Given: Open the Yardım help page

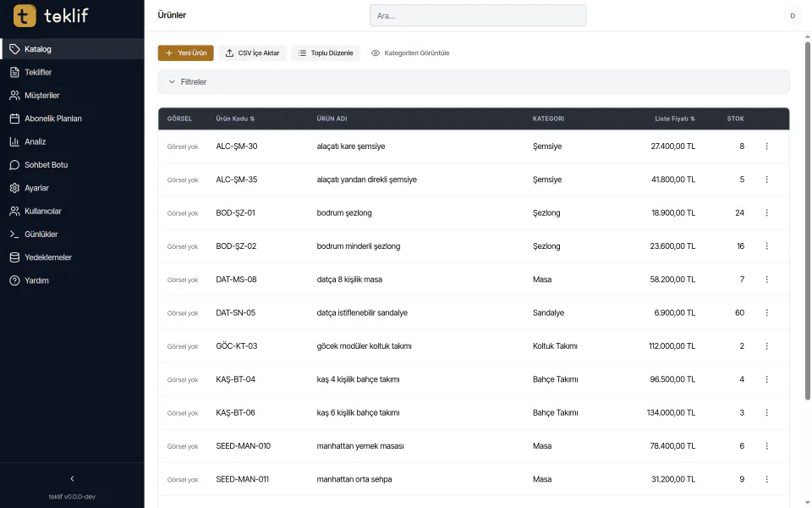Looking at the screenshot, I should coord(72,280).
